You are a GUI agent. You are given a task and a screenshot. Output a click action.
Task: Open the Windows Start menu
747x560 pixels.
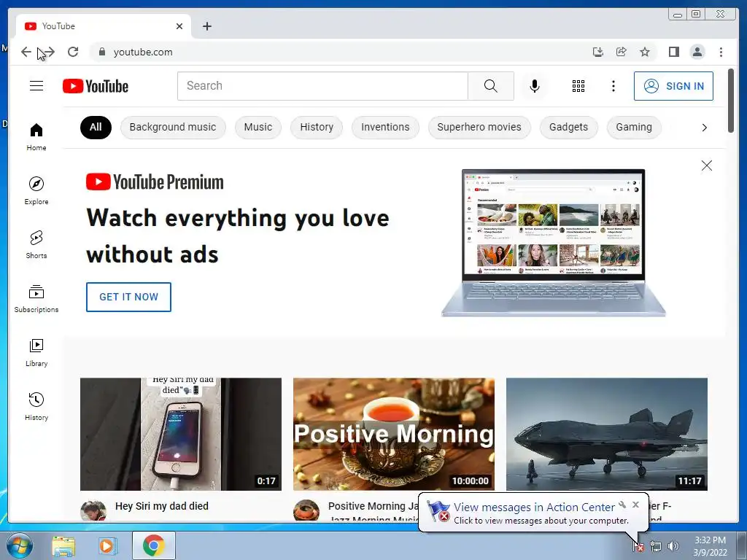[20, 545]
